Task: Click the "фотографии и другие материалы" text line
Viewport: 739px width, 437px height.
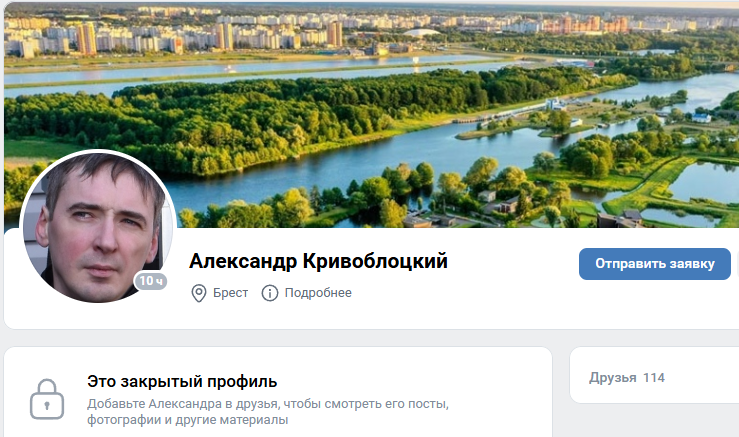Action: (188, 420)
